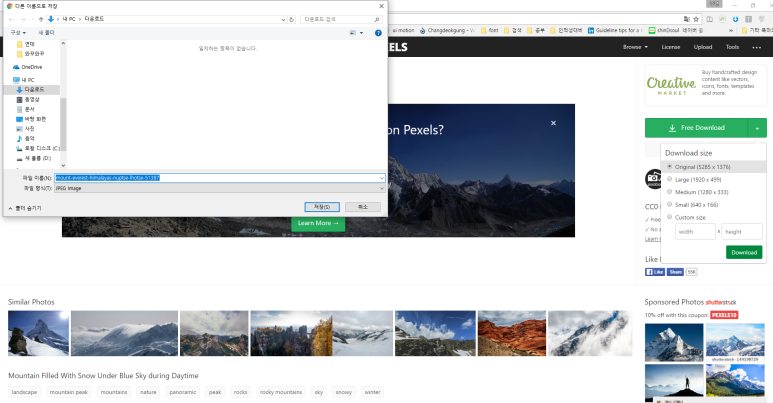Viewport: 773px width, 403px height.
Task: Open the JPEG Image file type combo box
Action: click(x=219, y=188)
